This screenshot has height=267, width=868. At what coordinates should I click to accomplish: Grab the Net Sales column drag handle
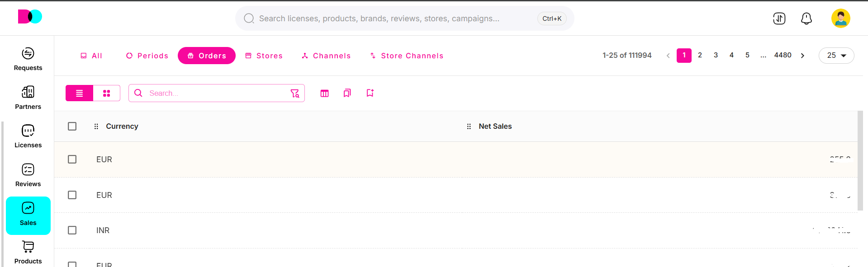[469, 126]
